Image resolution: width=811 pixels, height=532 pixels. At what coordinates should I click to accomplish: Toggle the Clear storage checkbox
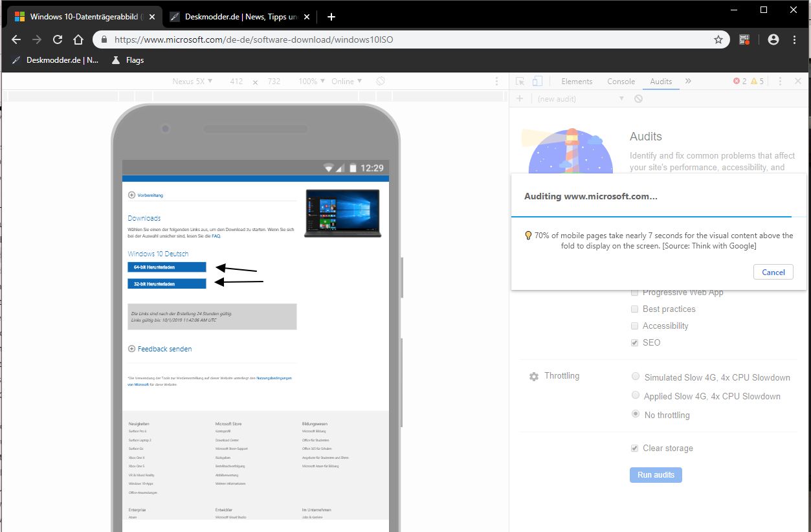[x=635, y=448]
